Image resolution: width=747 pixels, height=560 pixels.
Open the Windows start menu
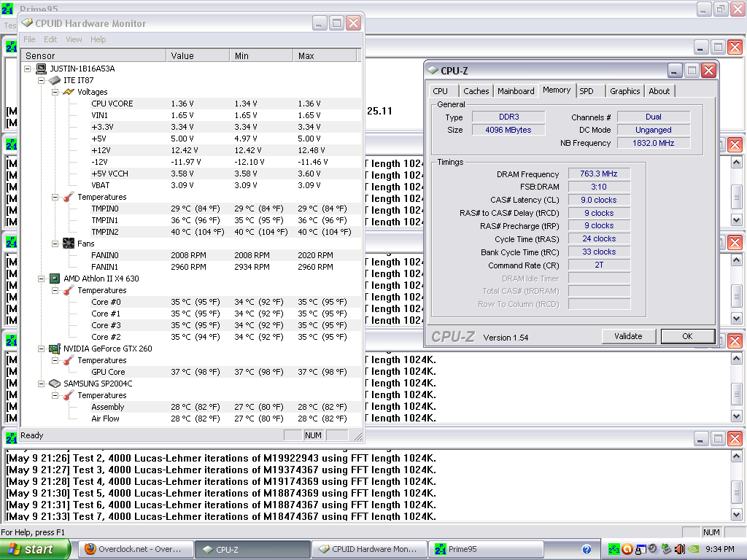point(35,549)
